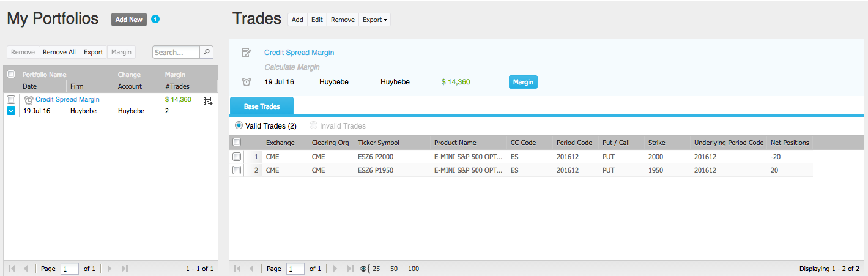Go to first page in trades pager
Image resolution: width=868 pixels, height=276 pixels.
237,269
